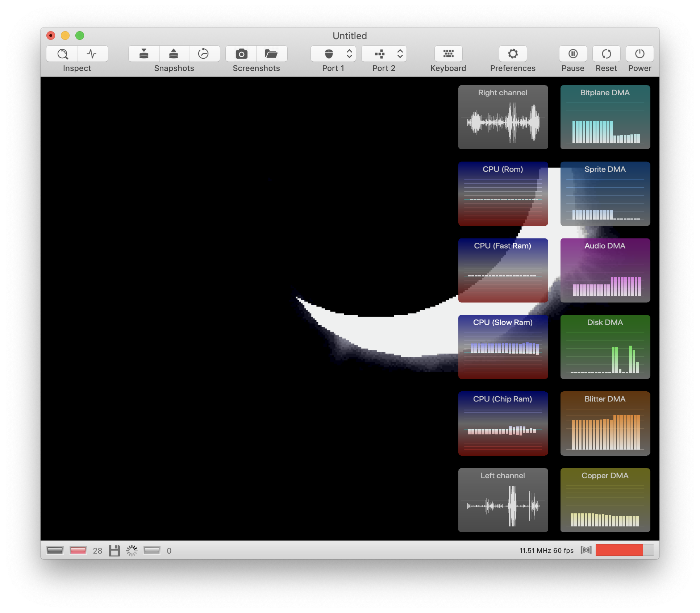Open the Port 1 mouse device dropdown
Viewport: 700px width, 613px height.
(x=333, y=54)
